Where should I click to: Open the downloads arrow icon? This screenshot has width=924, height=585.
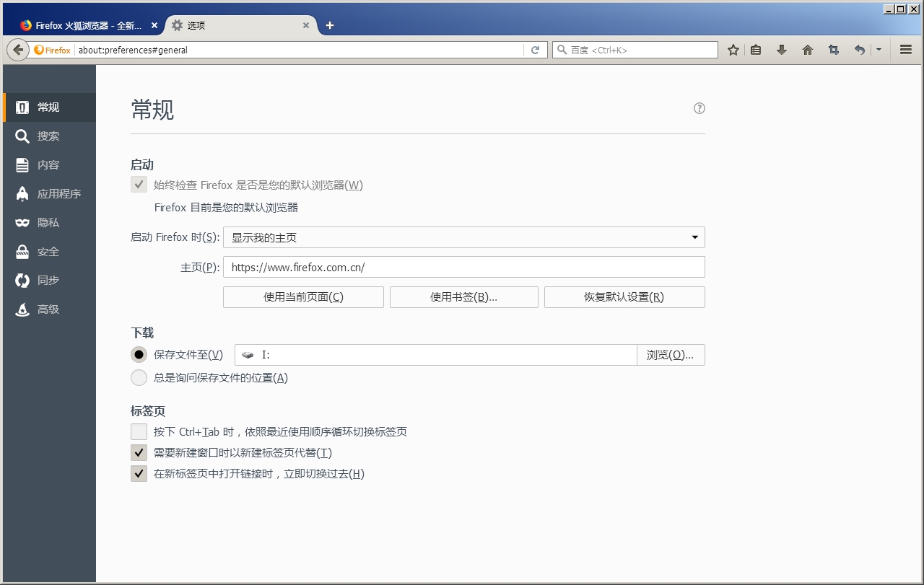[x=781, y=50]
